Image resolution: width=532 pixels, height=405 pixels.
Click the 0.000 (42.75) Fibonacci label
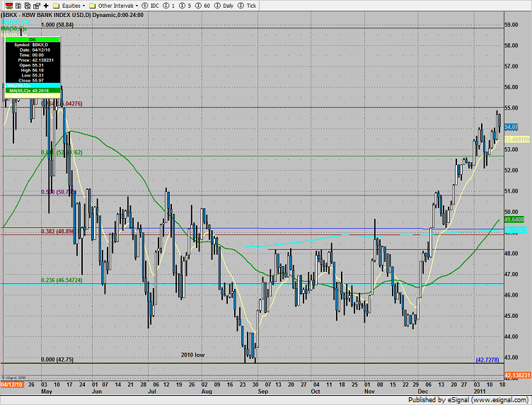coord(57,359)
